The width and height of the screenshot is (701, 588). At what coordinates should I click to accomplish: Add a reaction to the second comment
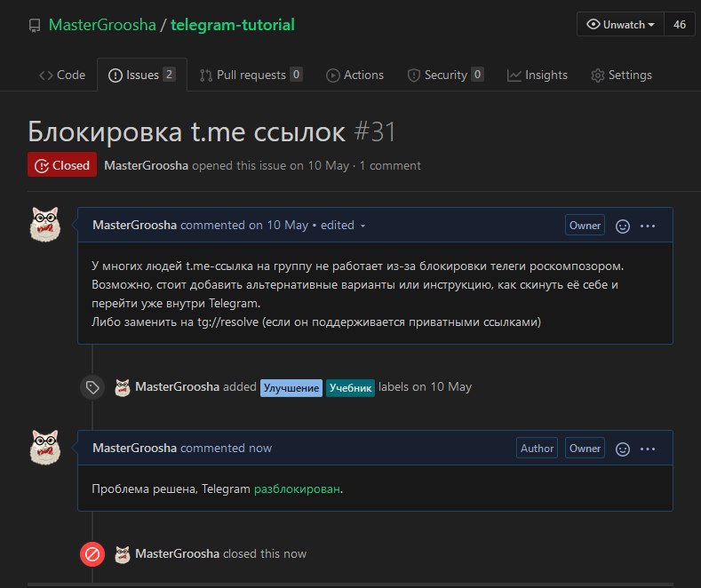(x=623, y=449)
